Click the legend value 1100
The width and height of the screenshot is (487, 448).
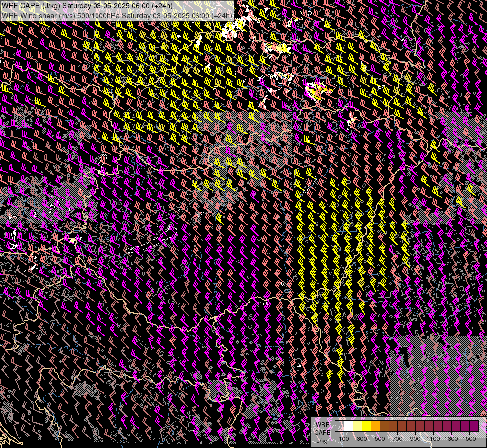click(433, 439)
